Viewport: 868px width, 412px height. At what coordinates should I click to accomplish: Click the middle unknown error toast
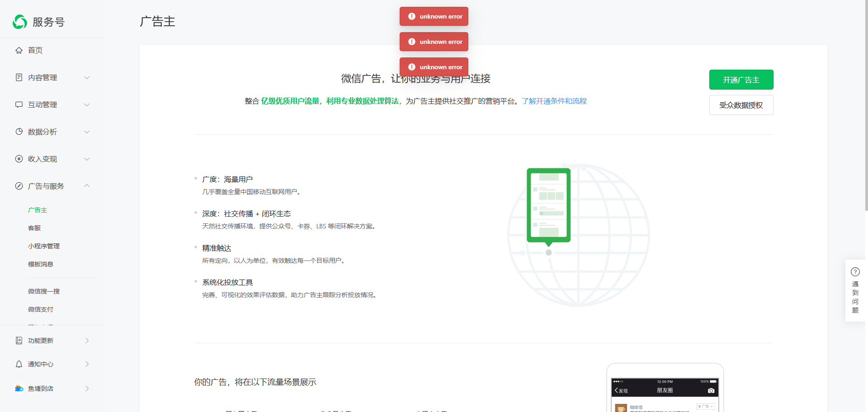[434, 42]
